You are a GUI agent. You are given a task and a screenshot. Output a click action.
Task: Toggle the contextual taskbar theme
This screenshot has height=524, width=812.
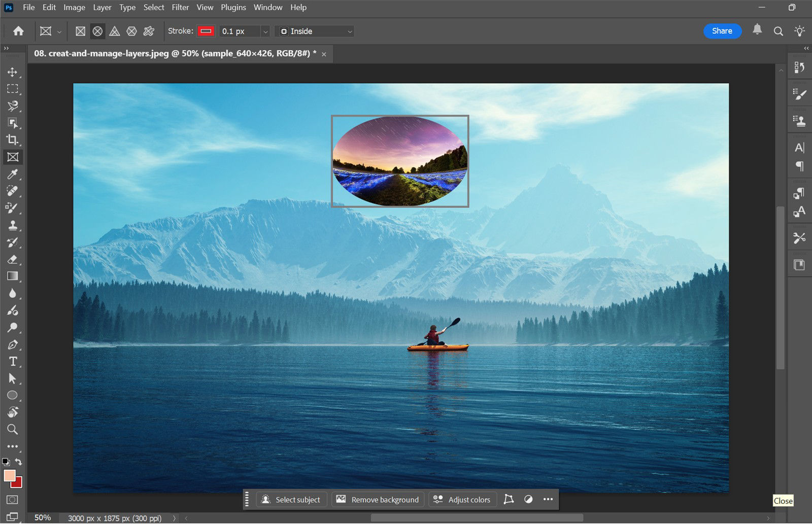[528, 499]
